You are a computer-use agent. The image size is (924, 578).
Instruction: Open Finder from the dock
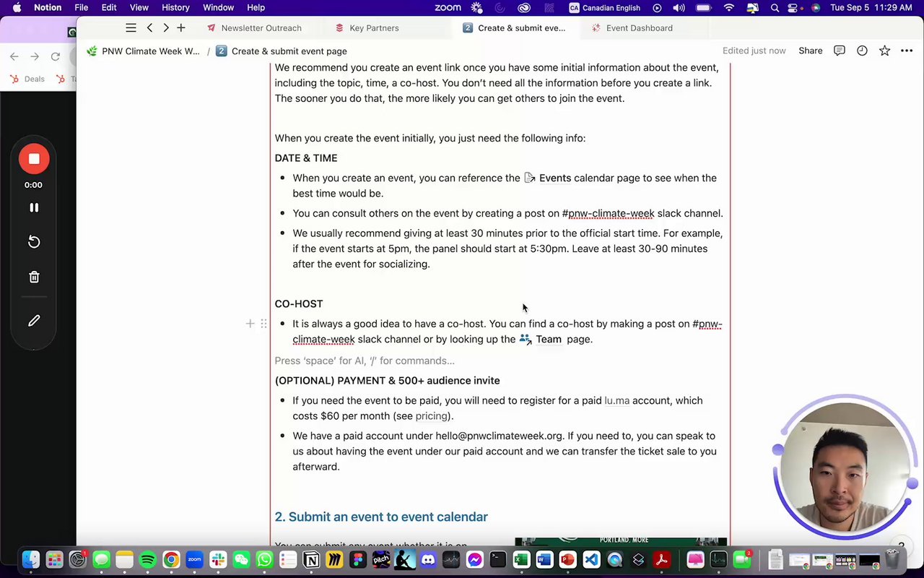coord(31,559)
